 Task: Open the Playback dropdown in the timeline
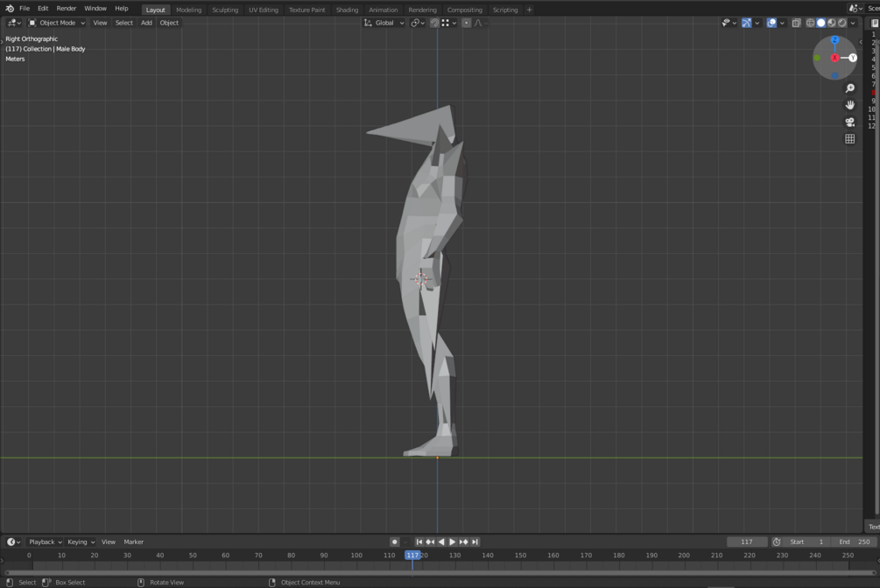tap(42, 542)
